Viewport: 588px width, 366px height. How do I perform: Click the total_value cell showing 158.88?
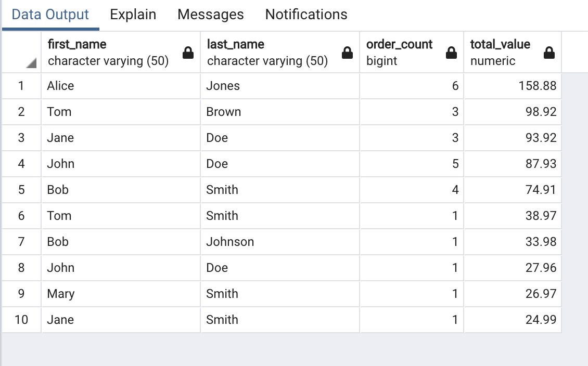(x=513, y=86)
